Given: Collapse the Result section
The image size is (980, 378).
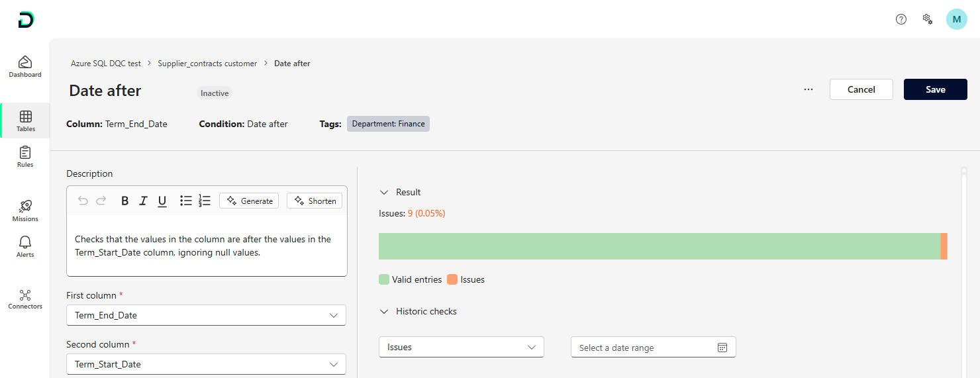Looking at the screenshot, I should 383,192.
